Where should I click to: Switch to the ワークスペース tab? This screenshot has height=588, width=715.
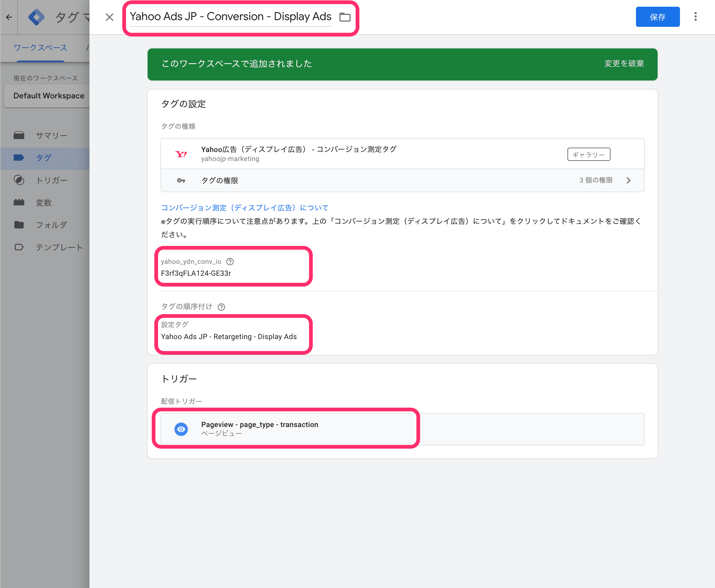[40, 48]
